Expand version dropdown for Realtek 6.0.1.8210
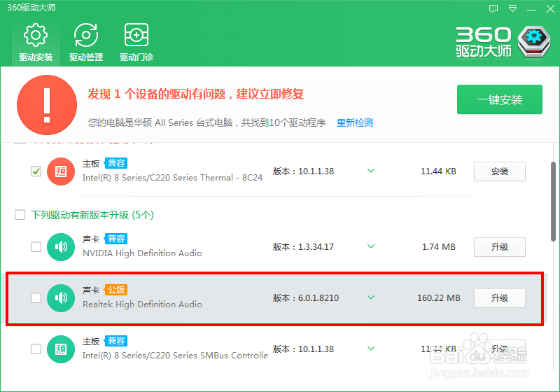 point(371,297)
